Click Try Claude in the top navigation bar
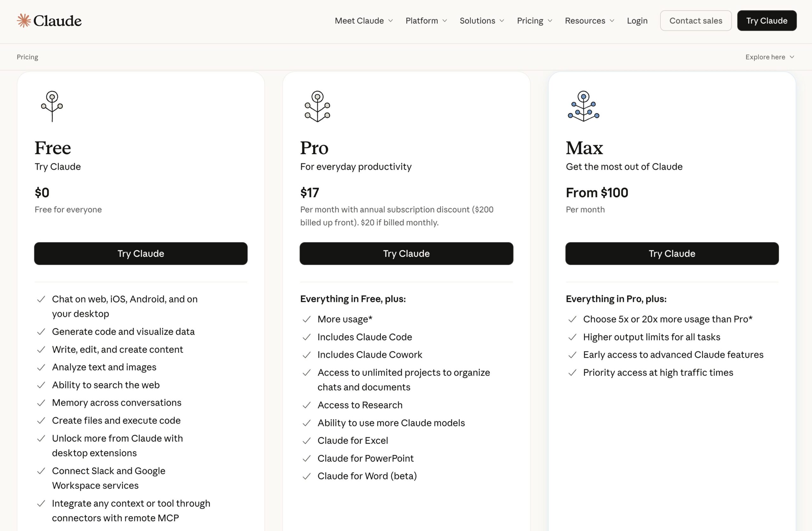 767,21
